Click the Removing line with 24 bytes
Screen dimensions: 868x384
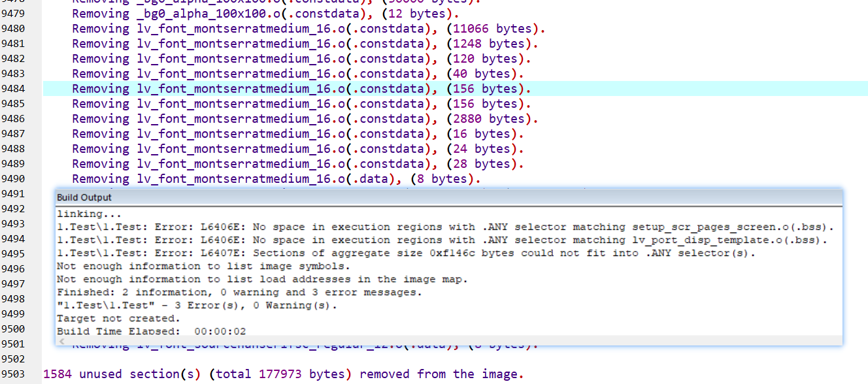tap(298, 148)
